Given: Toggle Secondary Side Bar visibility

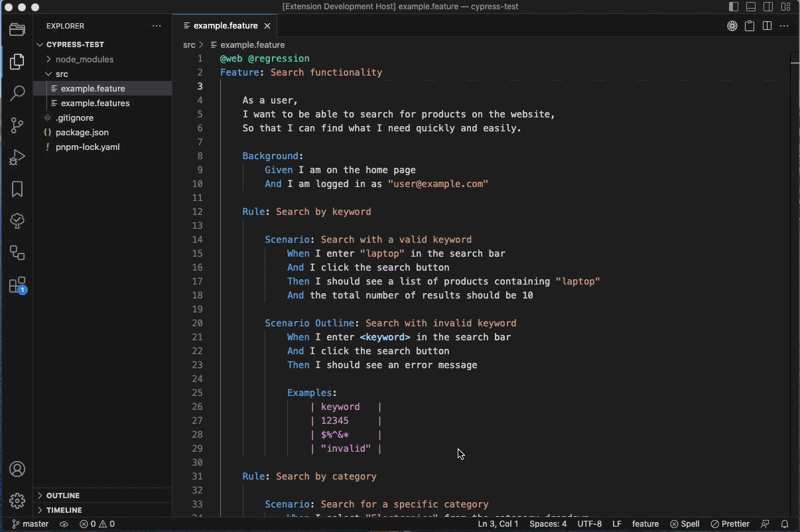Looking at the screenshot, I should tap(768, 7).
